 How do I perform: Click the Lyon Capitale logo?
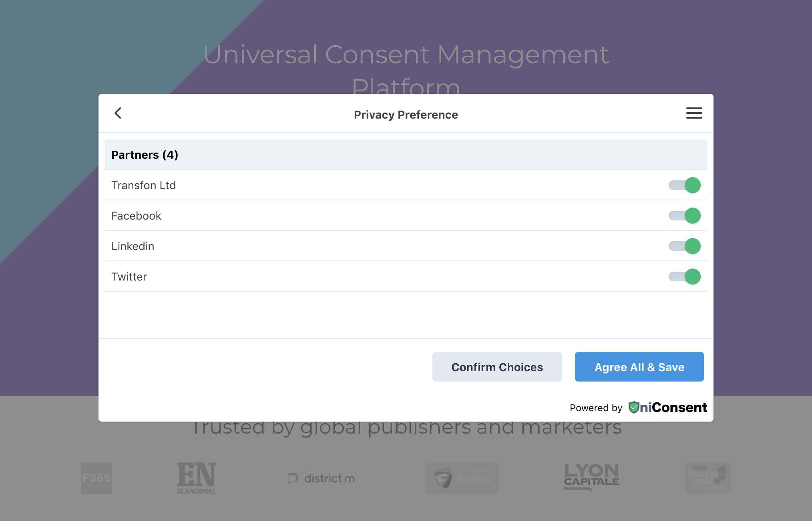[591, 477]
